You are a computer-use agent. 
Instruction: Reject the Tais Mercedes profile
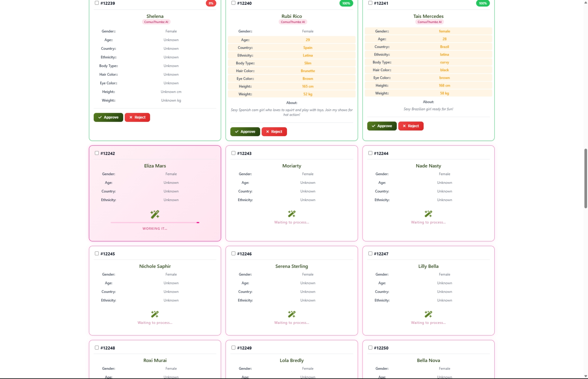[411, 126]
